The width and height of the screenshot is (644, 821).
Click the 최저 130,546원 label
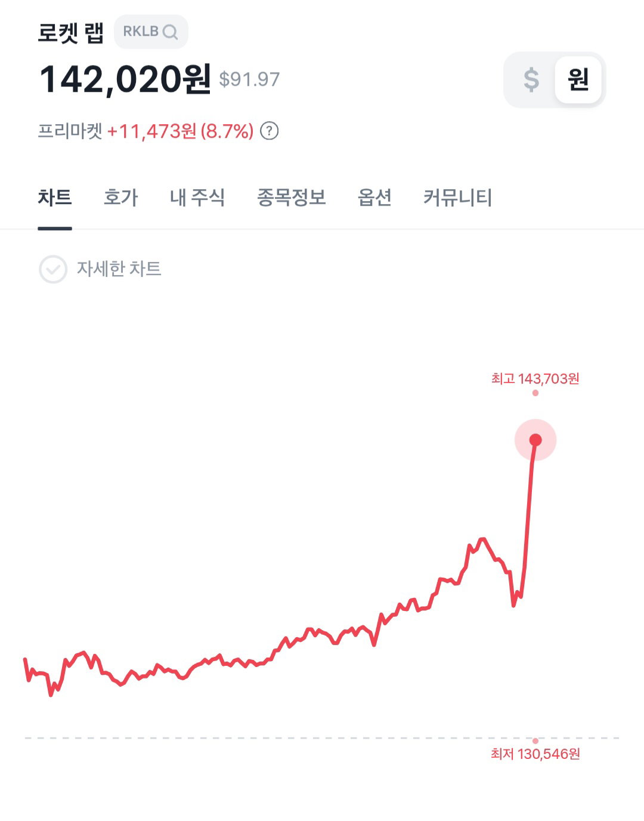[x=535, y=754]
